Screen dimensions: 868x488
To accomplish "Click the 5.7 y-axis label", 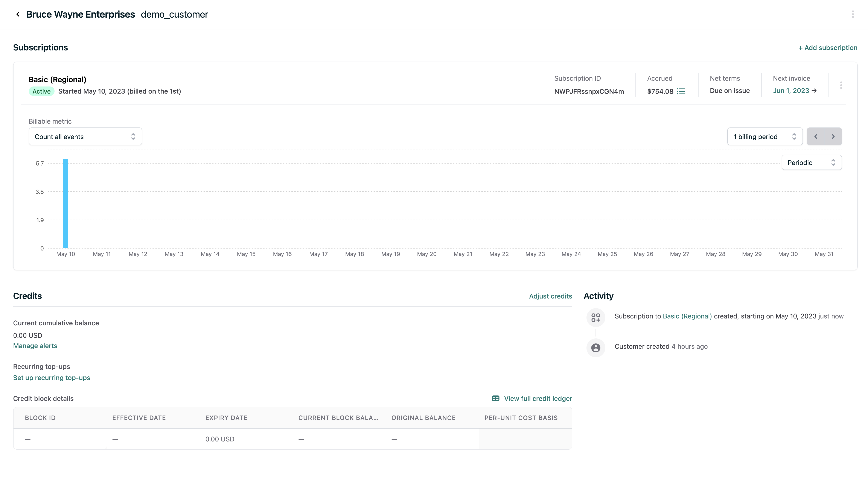I will [40, 163].
